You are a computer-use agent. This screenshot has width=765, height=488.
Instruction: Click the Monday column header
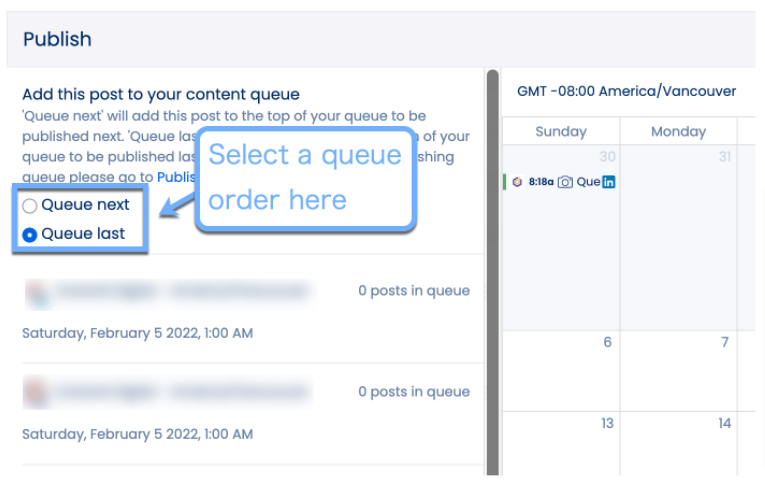(x=678, y=131)
